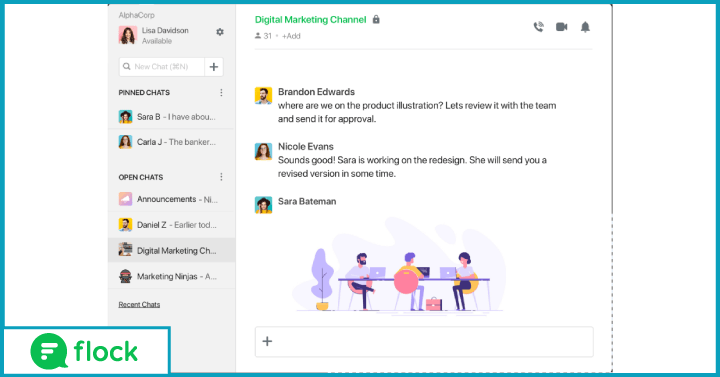The width and height of the screenshot is (720, 377).
Task: Click the Available status text
Action: [157, 41]
